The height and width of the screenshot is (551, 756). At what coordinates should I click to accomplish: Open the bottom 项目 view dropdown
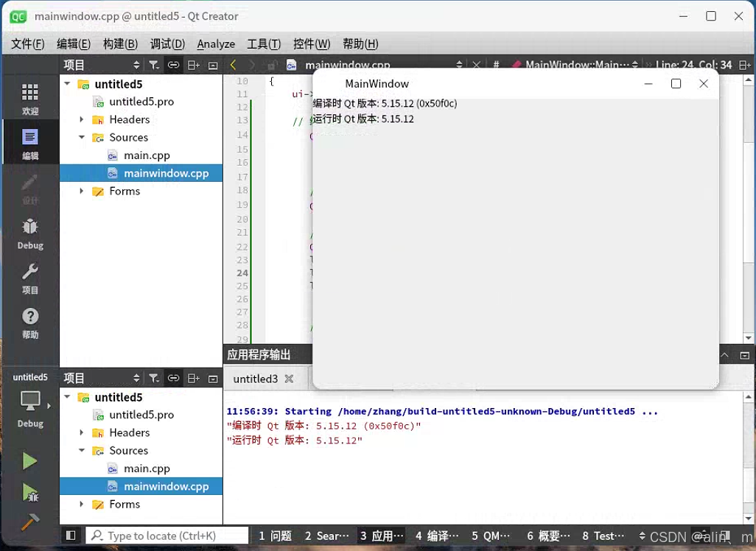102,379
